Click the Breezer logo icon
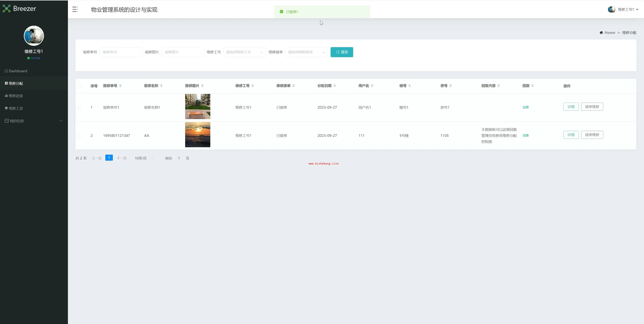This screenshot has height=324, width=644. click(7, 9)
